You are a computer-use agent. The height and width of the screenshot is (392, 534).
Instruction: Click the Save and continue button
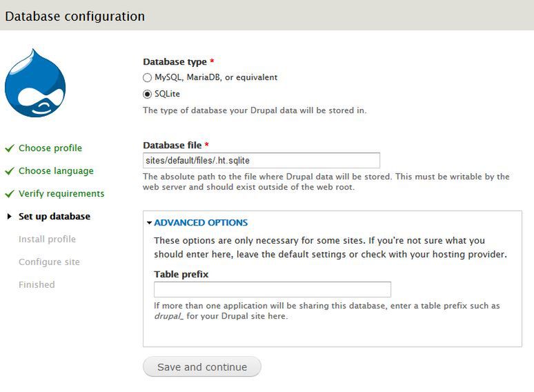[202, 366]
